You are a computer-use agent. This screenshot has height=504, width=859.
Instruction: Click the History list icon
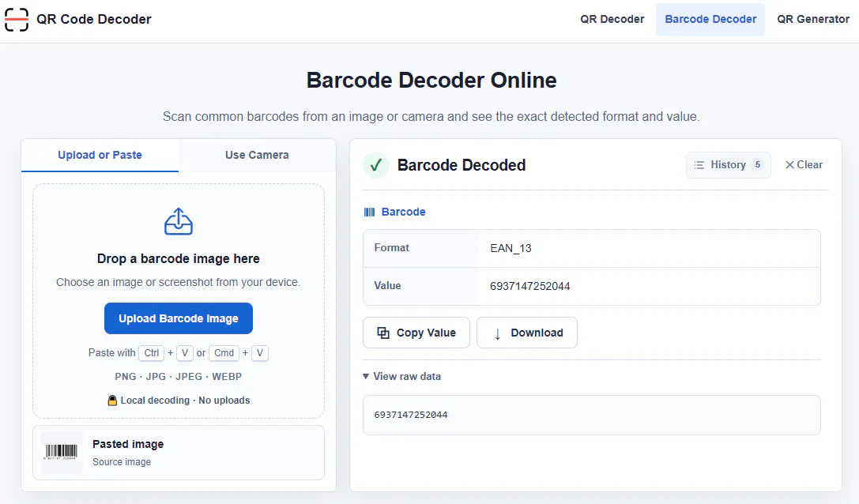(699, 165)
